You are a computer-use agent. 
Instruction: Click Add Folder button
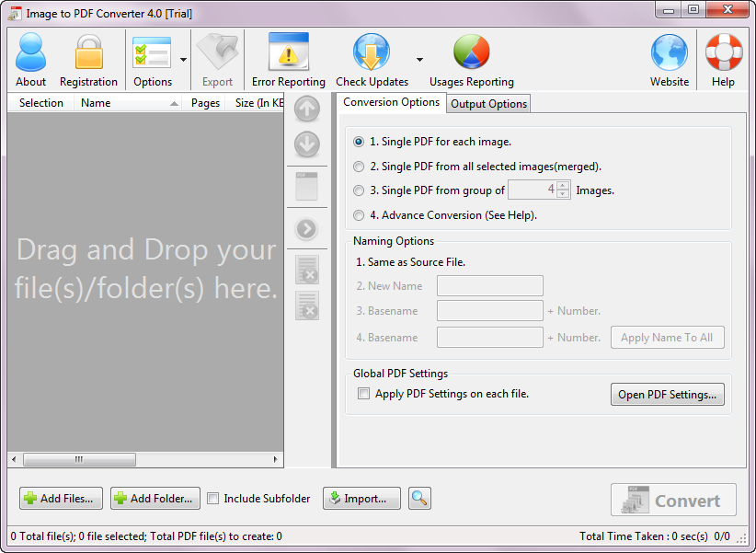pos(155,499)
